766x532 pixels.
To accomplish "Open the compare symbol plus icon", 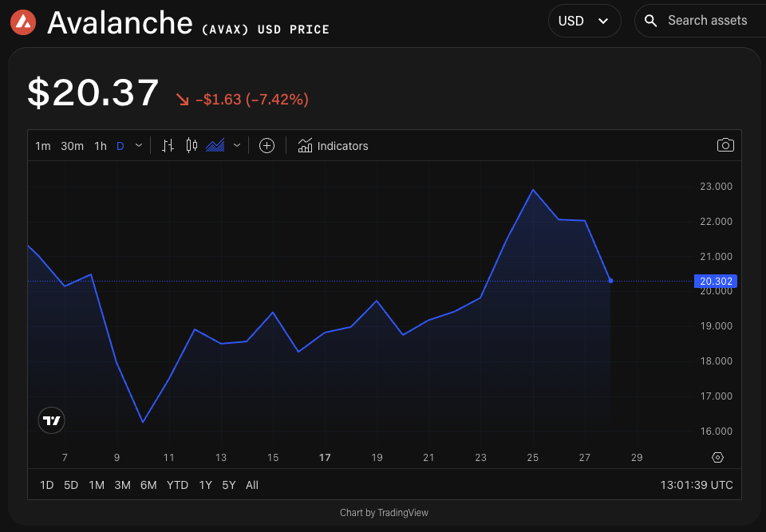I will tap(267, 145).
